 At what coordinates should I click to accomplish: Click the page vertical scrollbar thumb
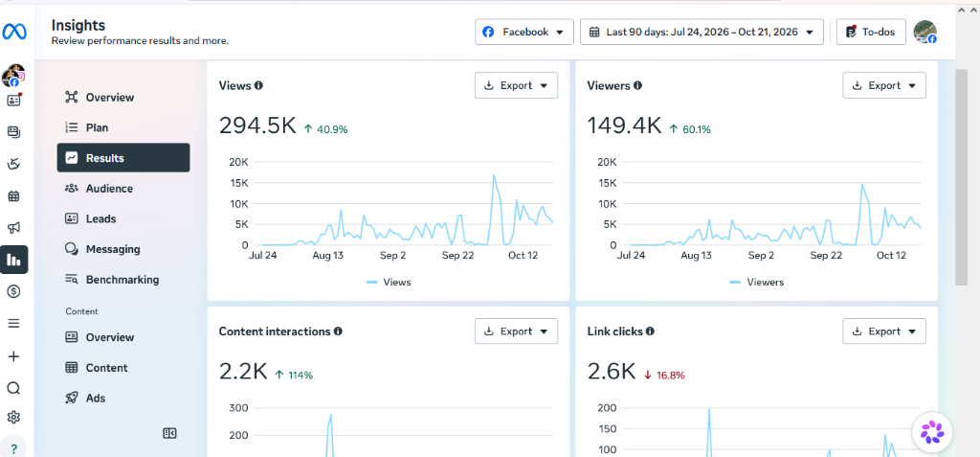[x=961, y=177]
